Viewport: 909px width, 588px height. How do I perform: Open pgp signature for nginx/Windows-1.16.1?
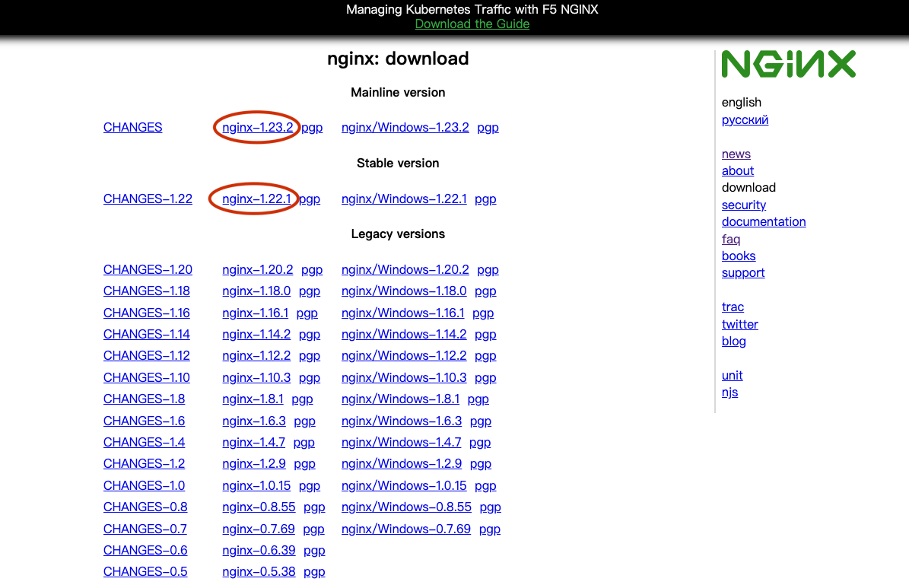(x=483, y=313)
